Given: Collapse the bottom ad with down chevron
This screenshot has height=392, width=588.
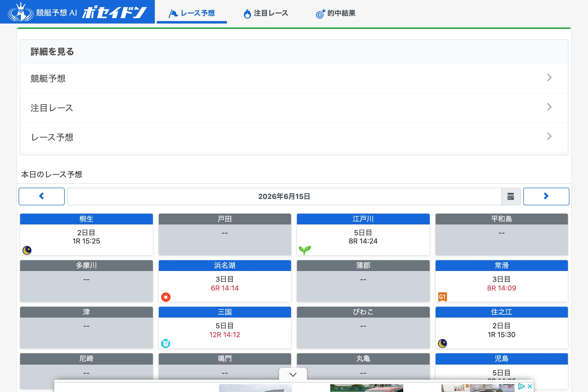Looking at the screenshot, I should click(293, 374).
